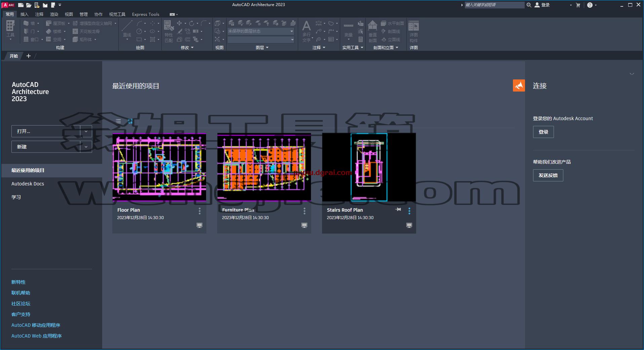Switch recent projects to grid view
The height and width of the screenshot is (350, 644).
(x=130, y=121)
